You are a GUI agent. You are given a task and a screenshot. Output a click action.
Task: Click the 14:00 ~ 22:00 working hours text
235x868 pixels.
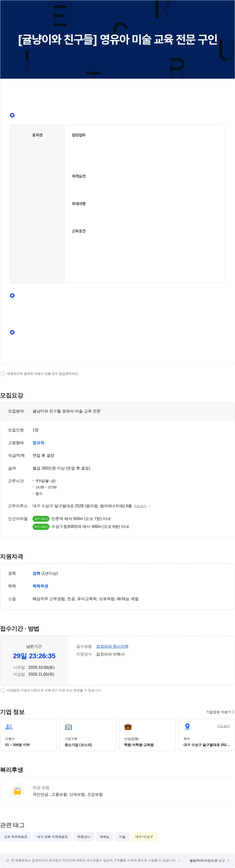(46, 487)
